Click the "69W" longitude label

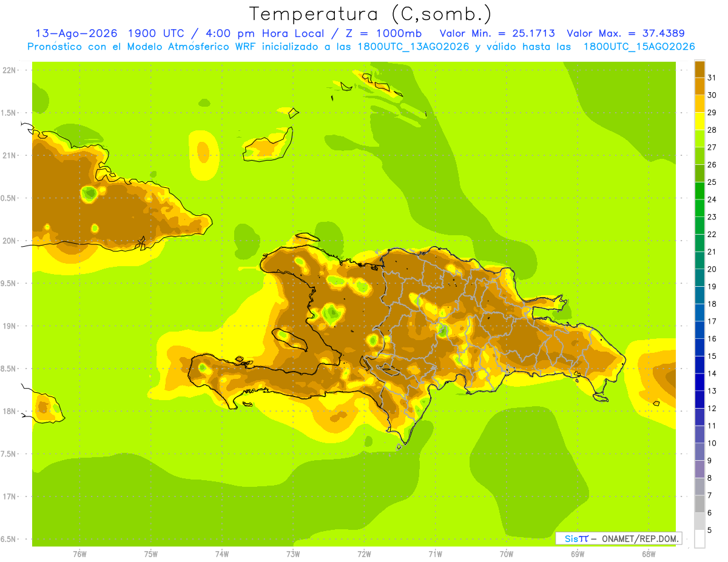(578, 554)
